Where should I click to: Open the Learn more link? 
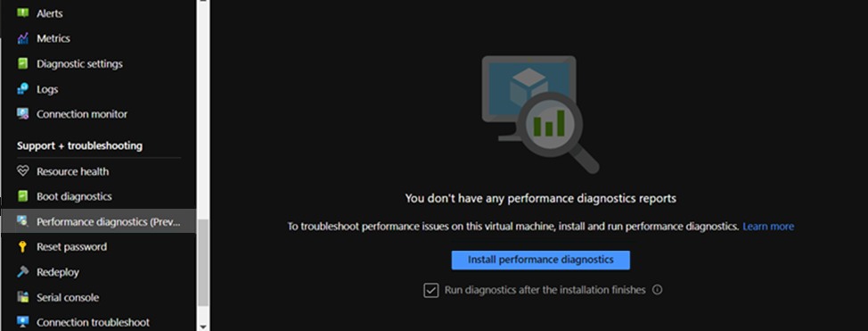[x=768, y=227]
